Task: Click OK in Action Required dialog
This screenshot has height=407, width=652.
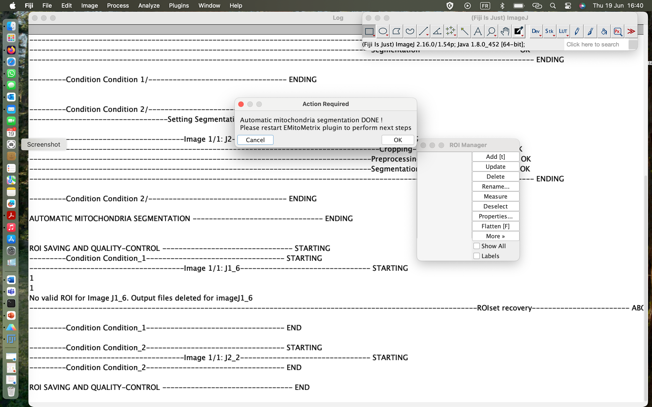Action: [398, 140]
